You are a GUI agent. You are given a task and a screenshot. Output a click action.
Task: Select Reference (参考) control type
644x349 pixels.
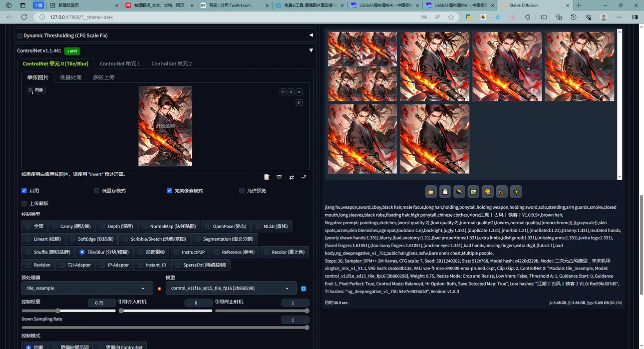coord(234,252)
